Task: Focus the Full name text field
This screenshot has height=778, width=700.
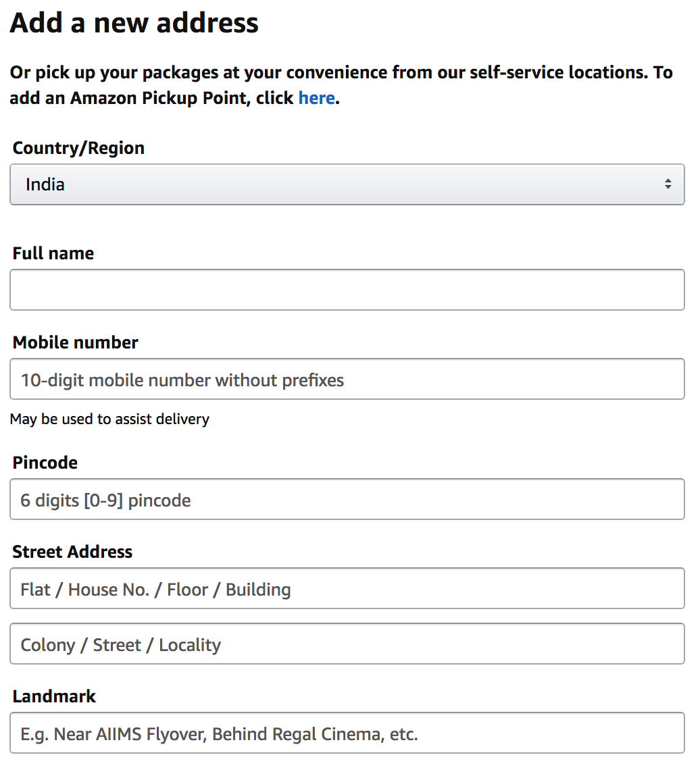Action: (x=347, y=290)
